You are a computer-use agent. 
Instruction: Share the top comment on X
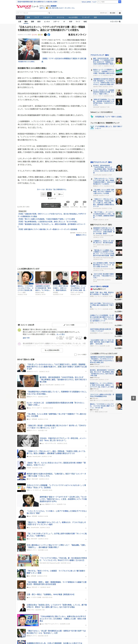coord(85,338)
